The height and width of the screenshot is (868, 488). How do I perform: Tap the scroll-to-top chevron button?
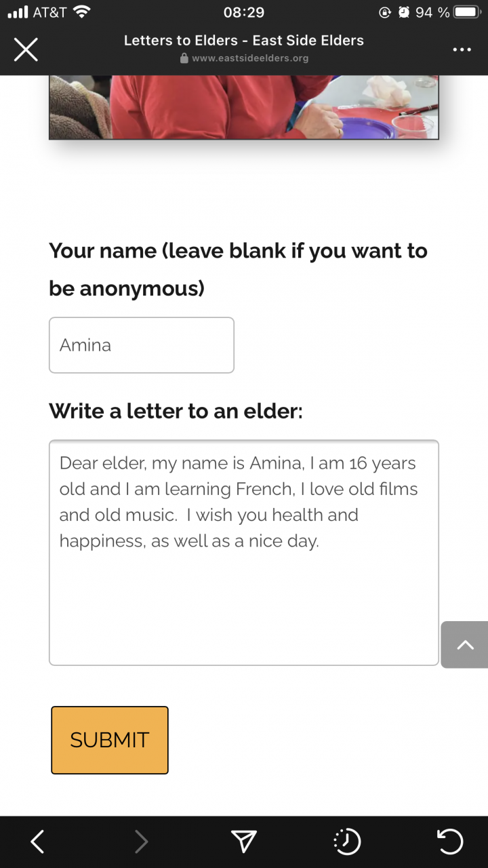tap(464, 645)
